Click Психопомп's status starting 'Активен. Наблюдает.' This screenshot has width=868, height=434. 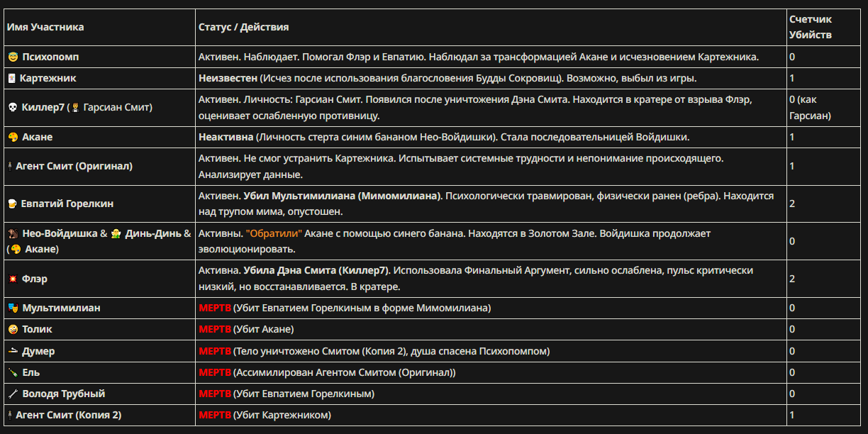pyautogui.click(x=479, y=57)
